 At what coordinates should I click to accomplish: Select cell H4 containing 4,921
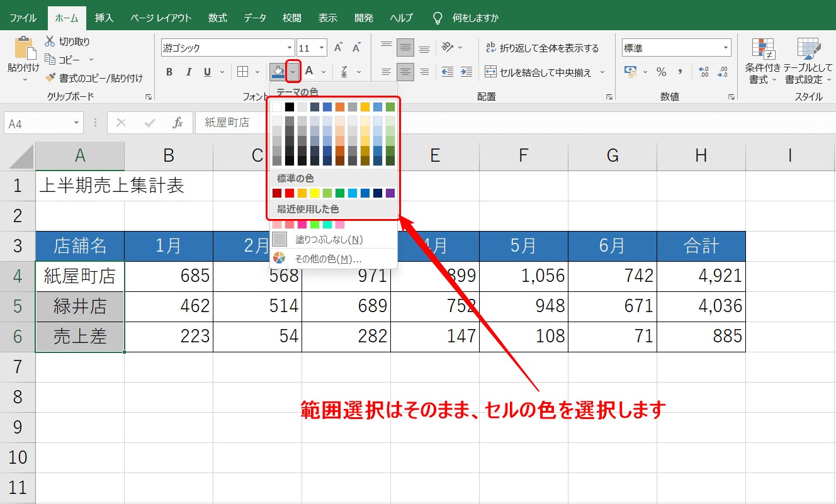coord(701,276)
